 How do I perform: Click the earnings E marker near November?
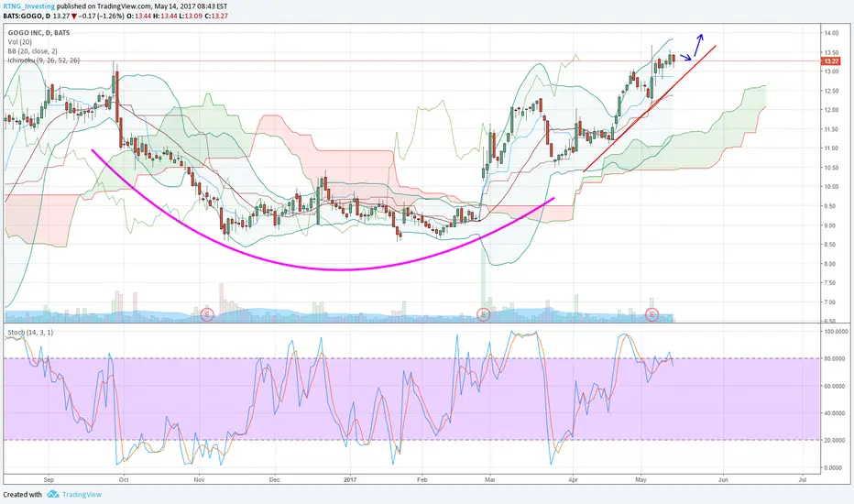(207, 313)
